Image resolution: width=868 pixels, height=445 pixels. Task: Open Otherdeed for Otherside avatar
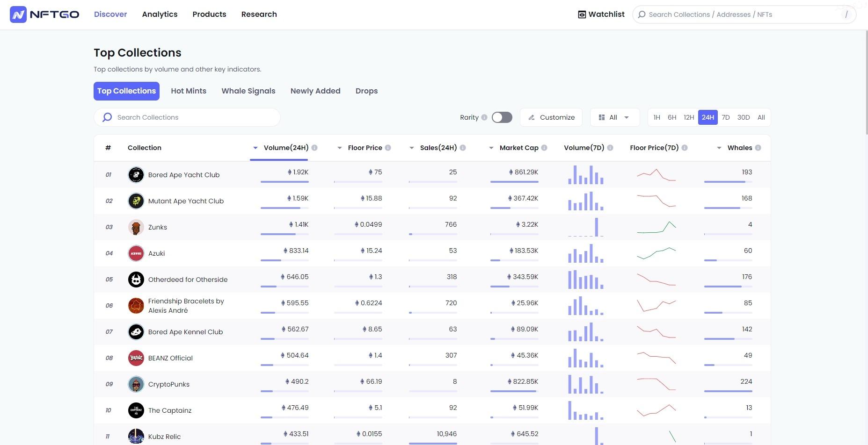[136, 280]
